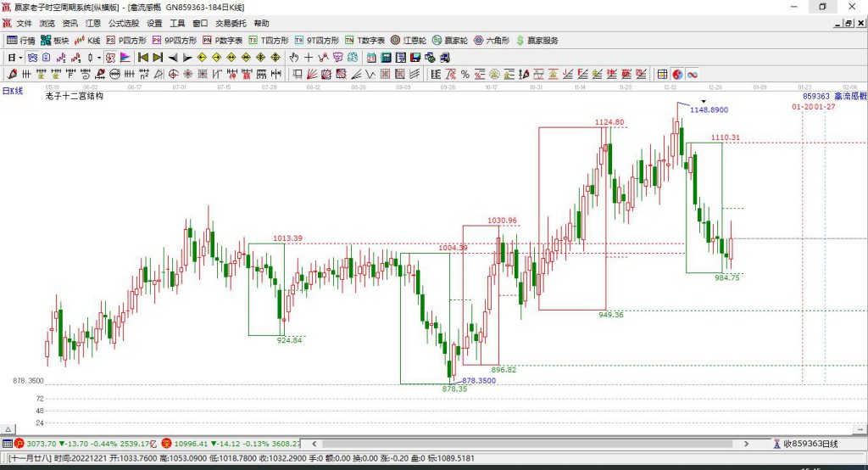
Task: Toggle the yin-yang (Taiji) icon
Action: pos(677,74)
